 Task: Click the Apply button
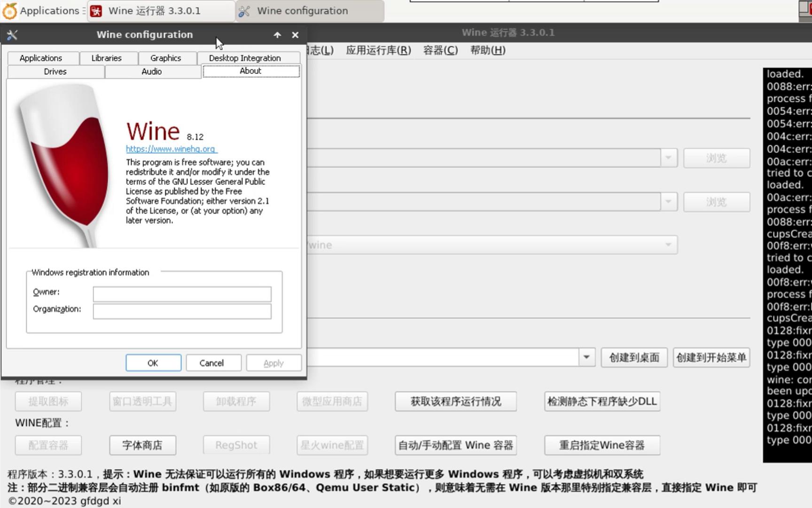point(273,363)
